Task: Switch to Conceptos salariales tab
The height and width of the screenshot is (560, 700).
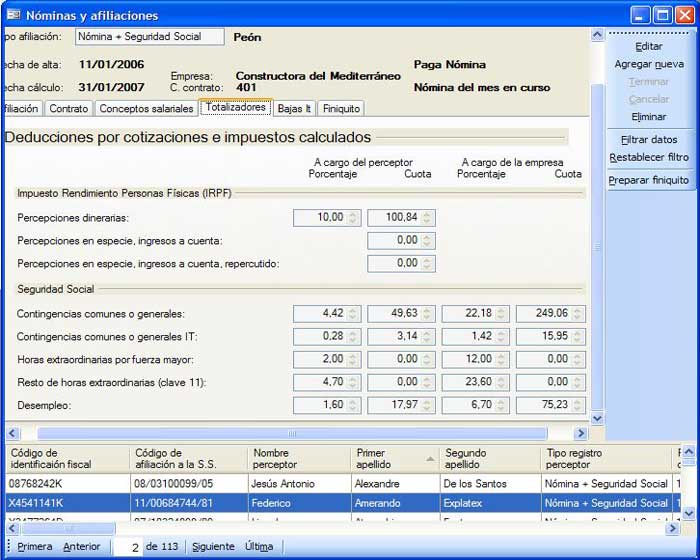Action: (146, 109)
